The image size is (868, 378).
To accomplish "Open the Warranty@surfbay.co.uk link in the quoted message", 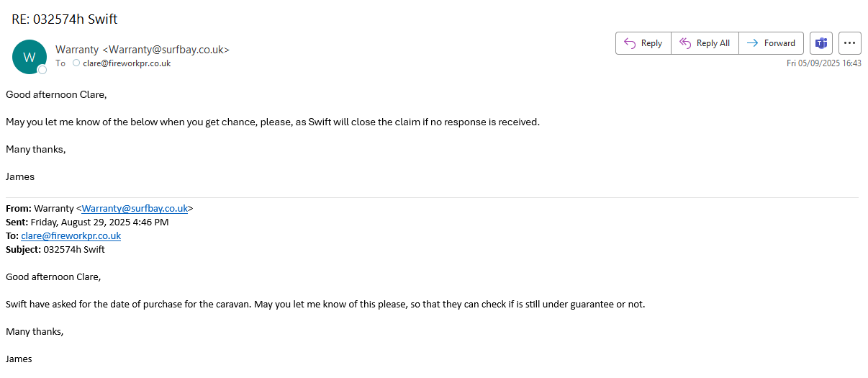I will [135, 208].
